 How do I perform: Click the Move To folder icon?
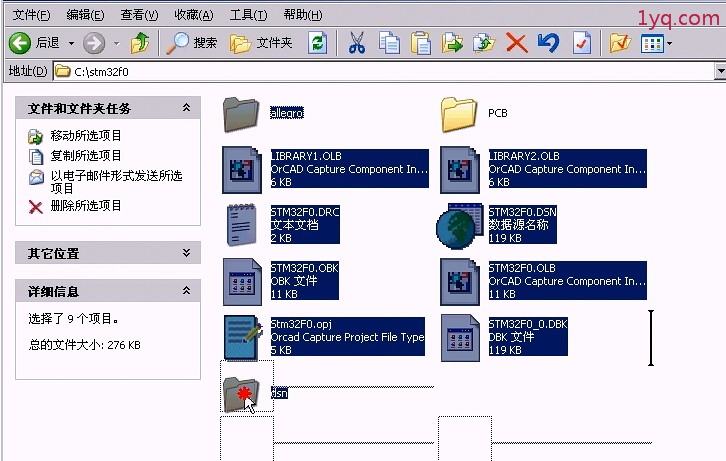[x=452, y=43]
